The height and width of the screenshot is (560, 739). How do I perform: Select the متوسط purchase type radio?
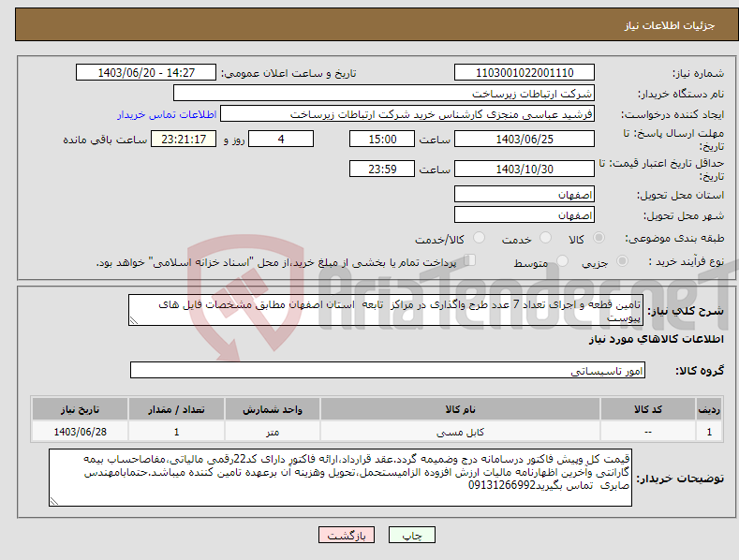click(x=562, y=261)
